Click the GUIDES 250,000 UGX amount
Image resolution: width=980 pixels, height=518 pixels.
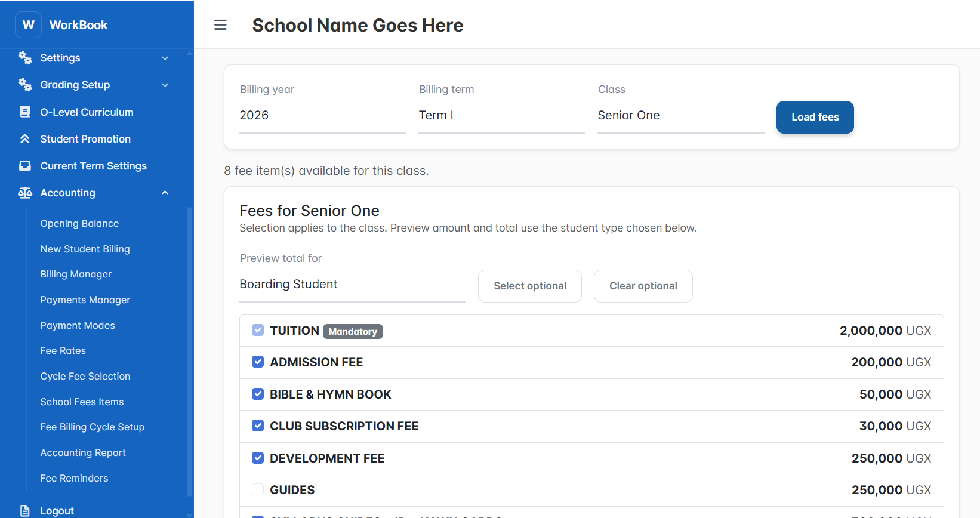click(x=891, y=490)
